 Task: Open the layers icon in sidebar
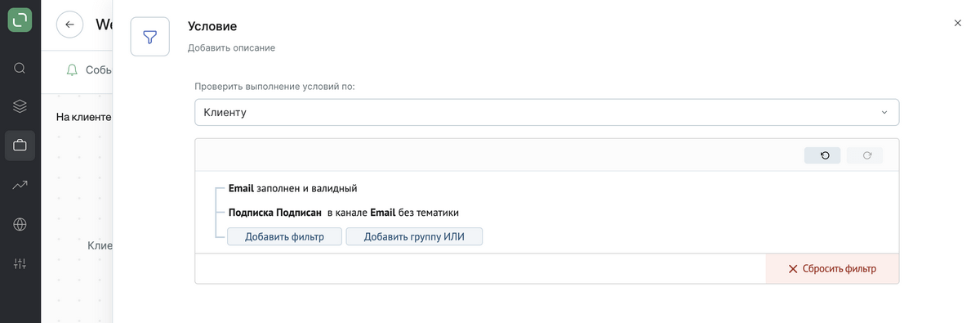[20, 106]
